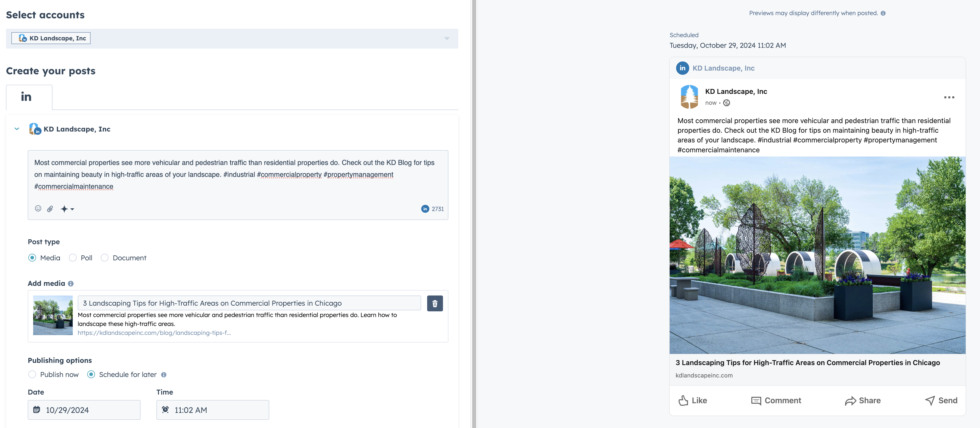Open the AI sparkle assistant menu
This screenshot has width=980, height=428.
coord(67,209)
